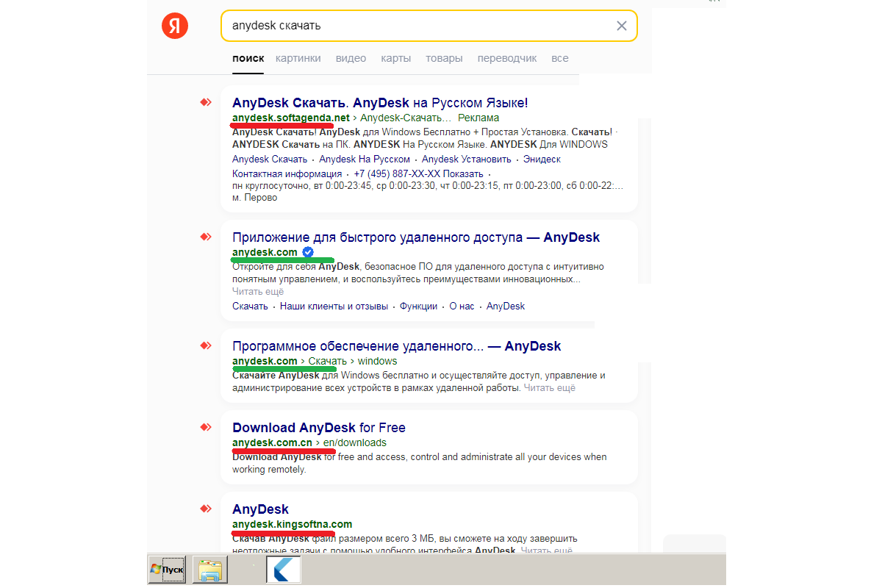
Task: Click the anydesk.com.cn URL
Action: point(272,442)
